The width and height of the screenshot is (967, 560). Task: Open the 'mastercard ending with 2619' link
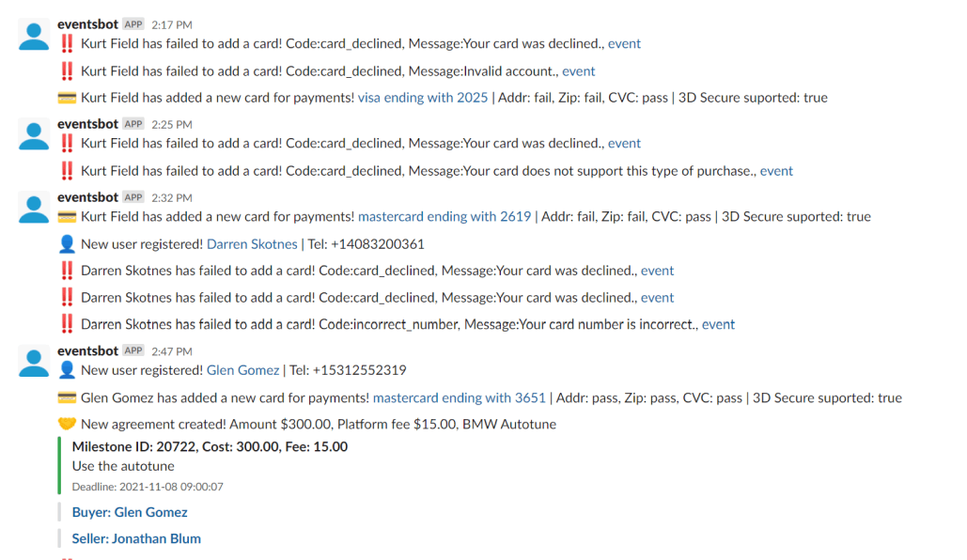445,217
